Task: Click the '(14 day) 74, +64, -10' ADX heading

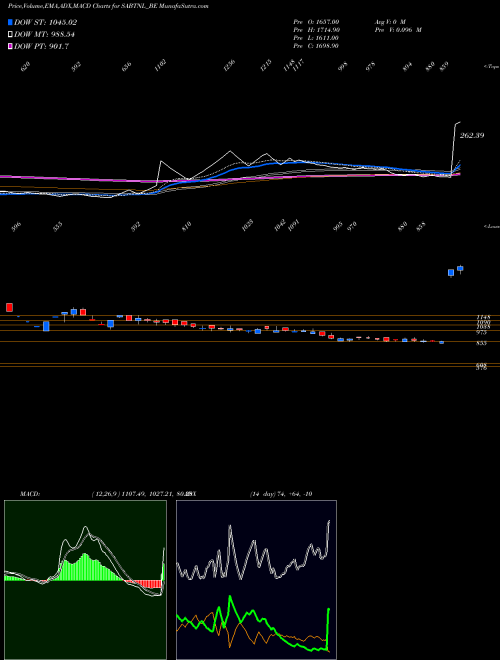Action: [281, 494]
